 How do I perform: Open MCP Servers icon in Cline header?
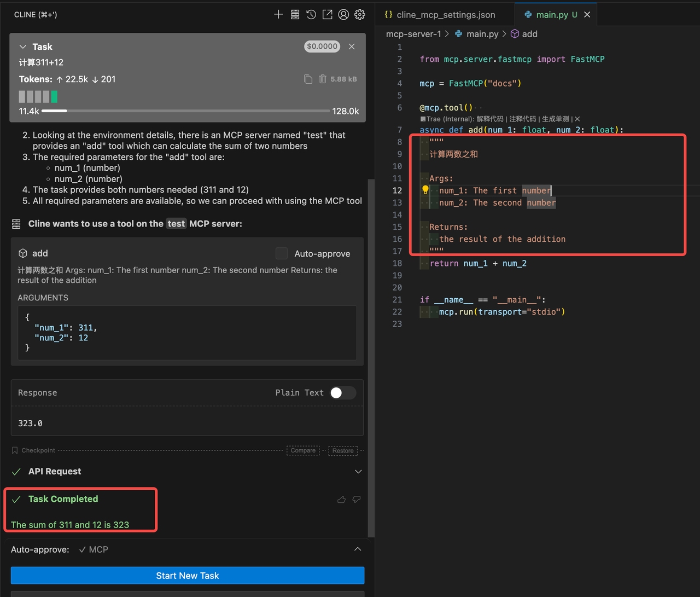pyautogui.click(x=295, y=15)
